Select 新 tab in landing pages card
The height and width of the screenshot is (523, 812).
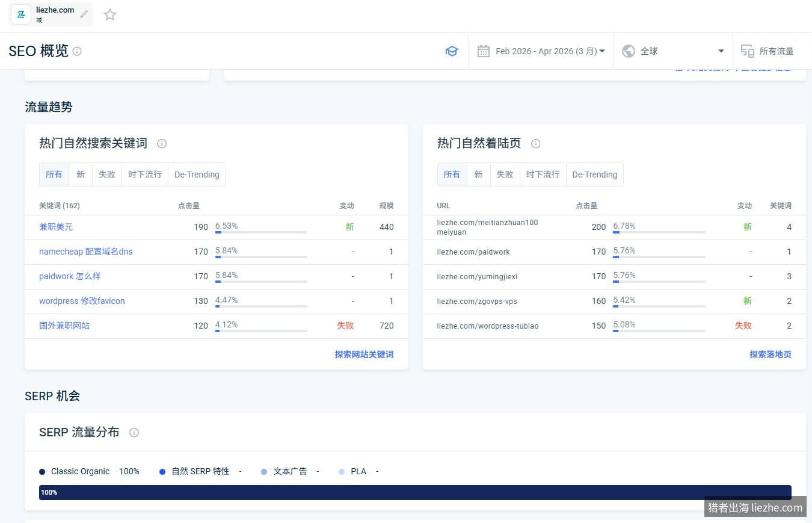tap(478, 175)
